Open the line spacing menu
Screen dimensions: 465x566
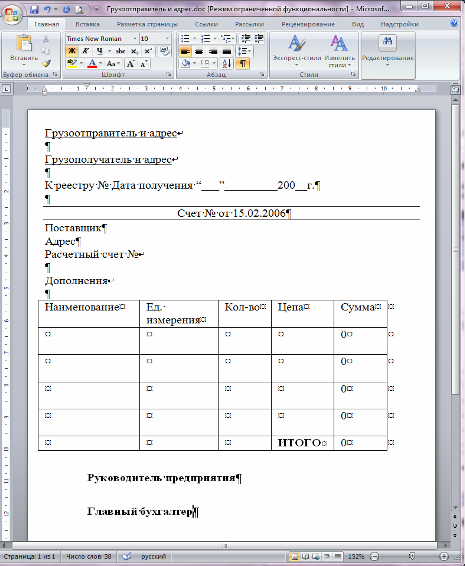tap(245, 51)
